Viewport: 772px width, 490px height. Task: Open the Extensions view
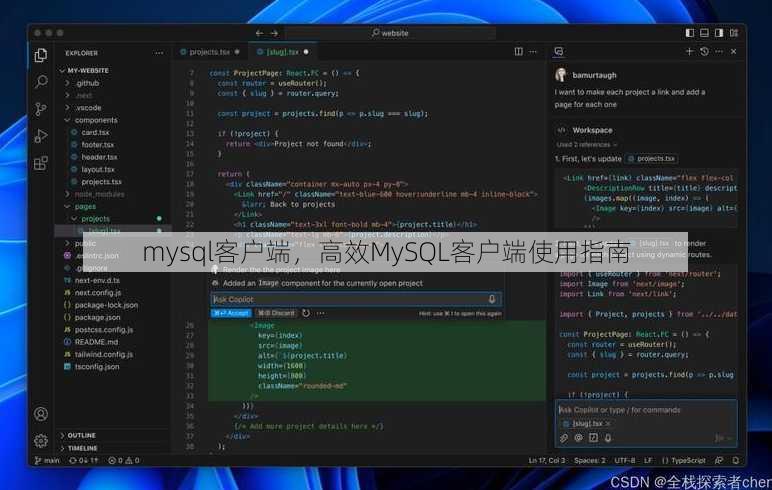(x=41, y=163)
